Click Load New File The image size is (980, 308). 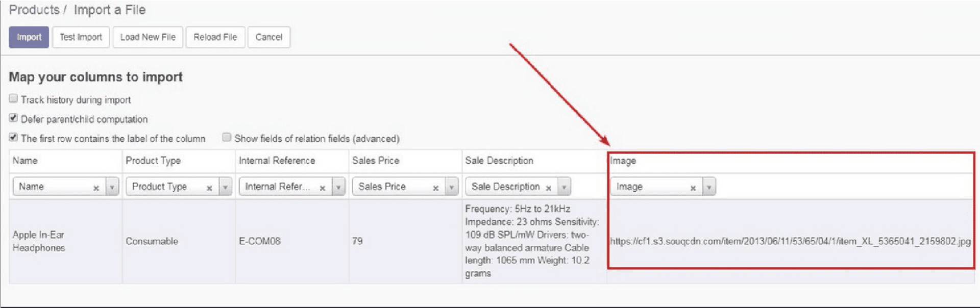coord(148,37)
